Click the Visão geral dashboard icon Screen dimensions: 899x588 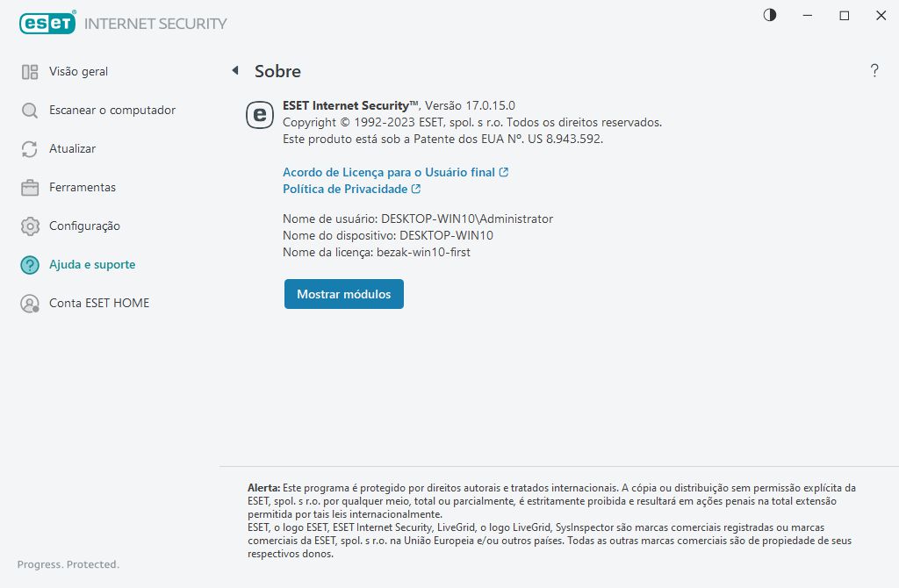30,72
